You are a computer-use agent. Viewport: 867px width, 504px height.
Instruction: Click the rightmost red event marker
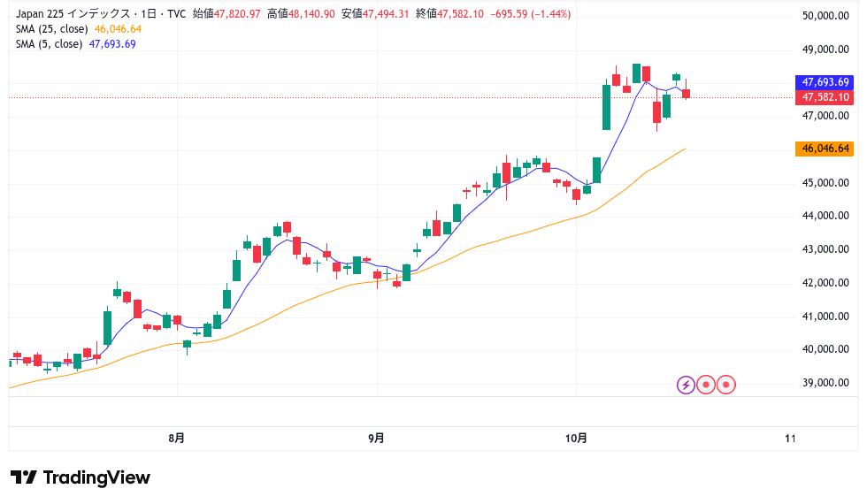726,385
